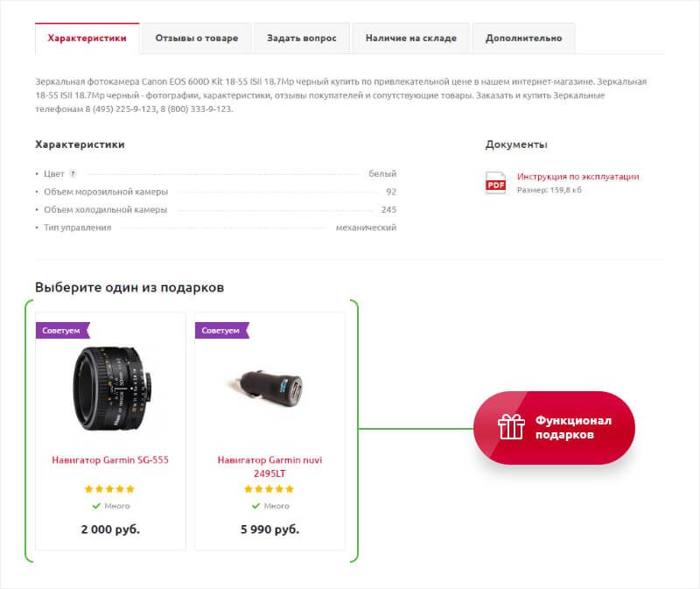This screenshot has height=589, width=700.
Task: Click the Советуем badge on car charger product
Action: pyautogui.click(x=221, y=330)
